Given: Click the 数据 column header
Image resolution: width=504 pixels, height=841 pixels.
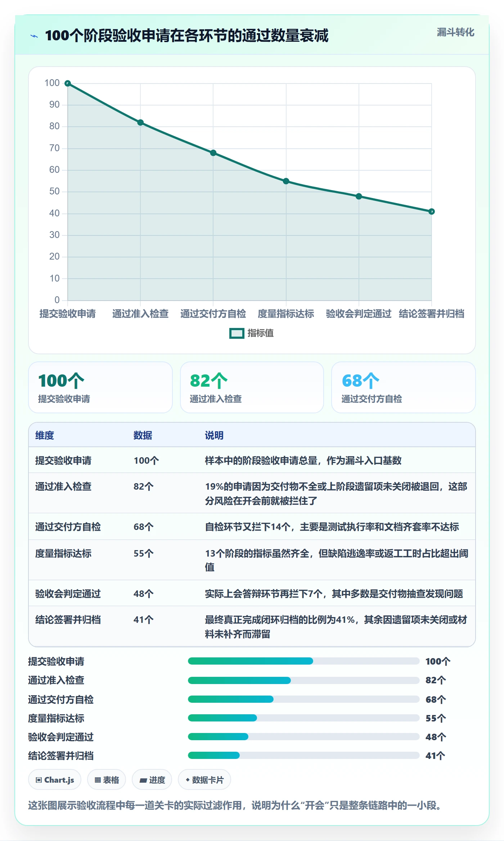Looking at the screenshot, I should tap(143, 435).
